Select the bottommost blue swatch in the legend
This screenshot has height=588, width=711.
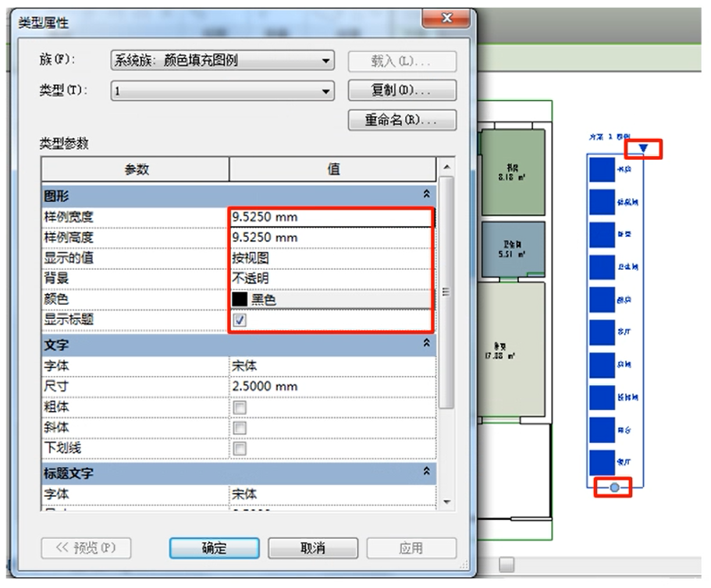click(x=602, y=462)
